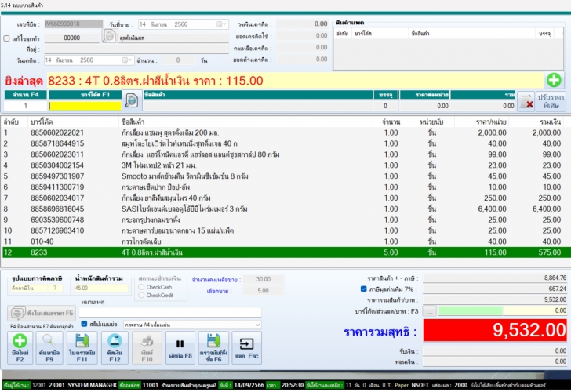
Task: Click the F11 save icon button
Action: [82, 347]
